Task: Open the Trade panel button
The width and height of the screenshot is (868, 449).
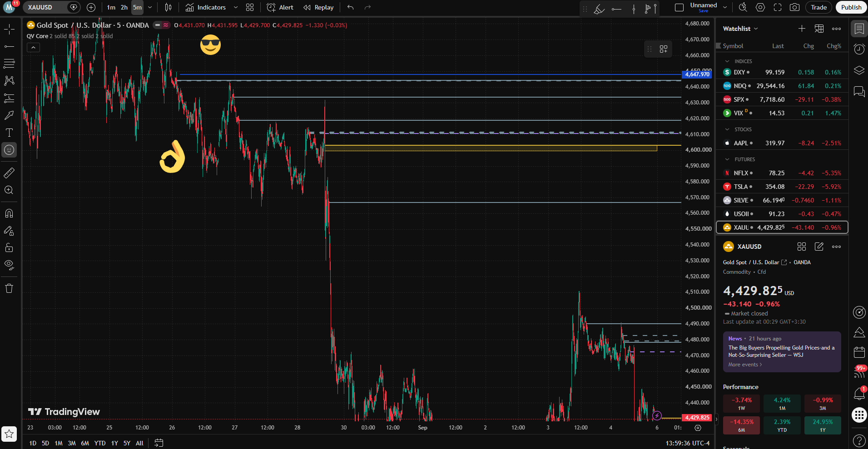Action: (818, 7)
